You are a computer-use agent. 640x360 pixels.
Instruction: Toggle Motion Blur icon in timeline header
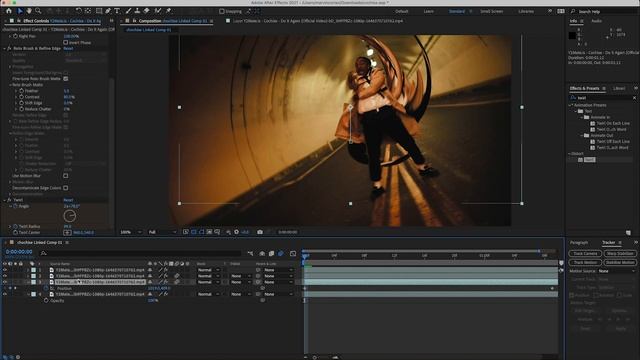281,253
